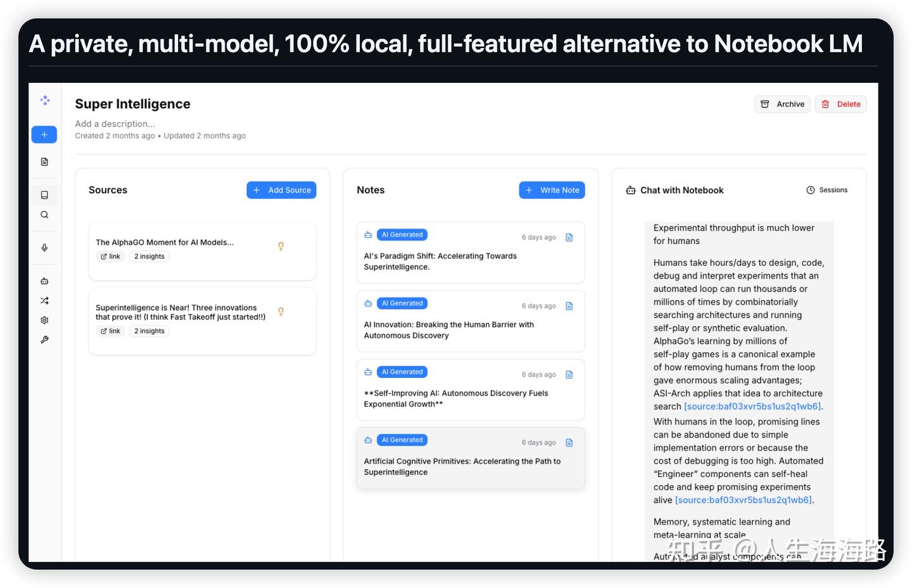912x588 pixels.
Task: Click document icon on AI's Paradigm Shift note
Action: point(569,237)
